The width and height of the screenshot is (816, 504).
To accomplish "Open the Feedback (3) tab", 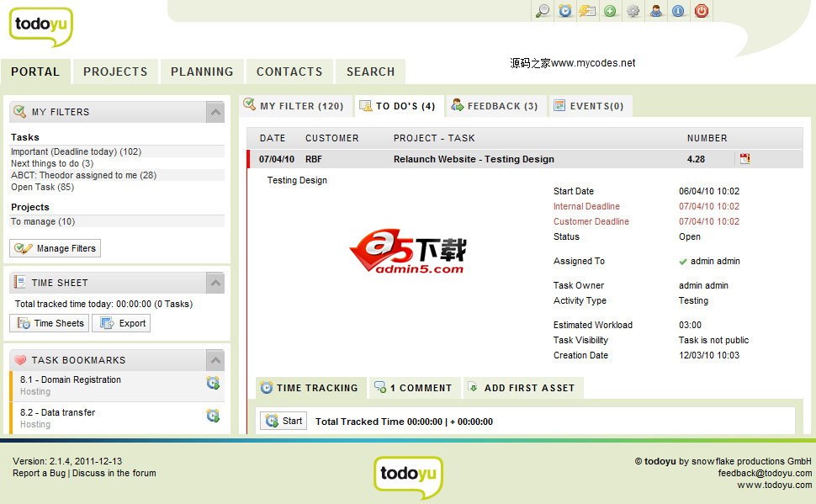I will pyautogui.click(x=495, y=106).
